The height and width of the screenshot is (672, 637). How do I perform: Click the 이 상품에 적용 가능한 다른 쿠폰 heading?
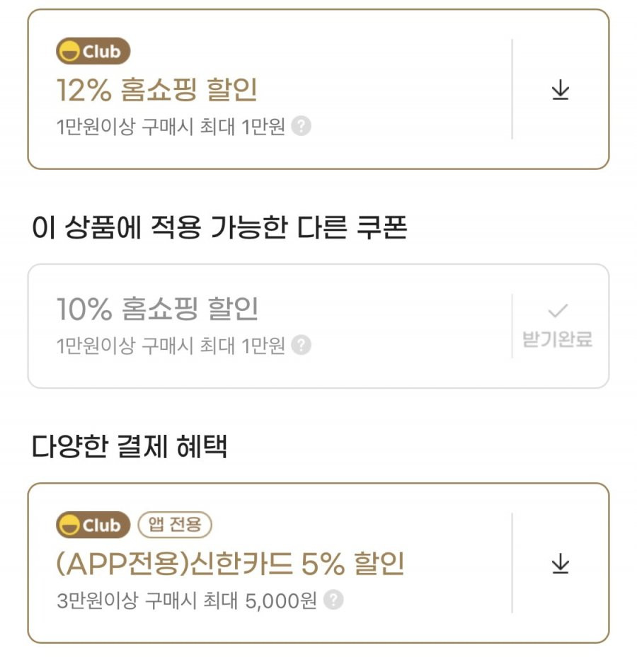coord(219,227)
